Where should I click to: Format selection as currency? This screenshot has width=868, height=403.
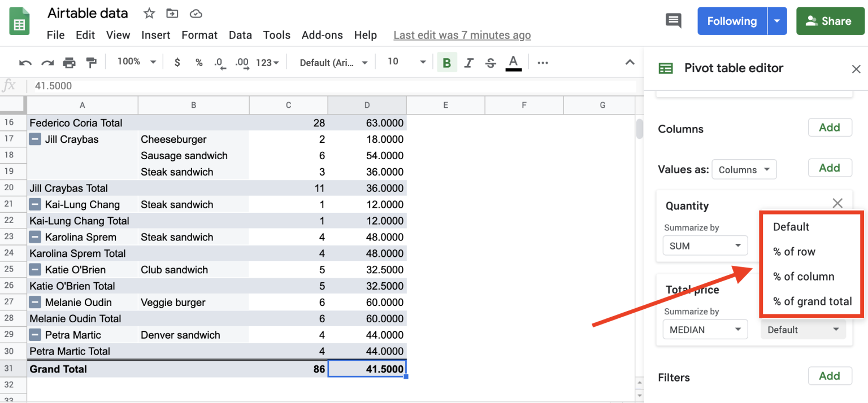[177, 62]
